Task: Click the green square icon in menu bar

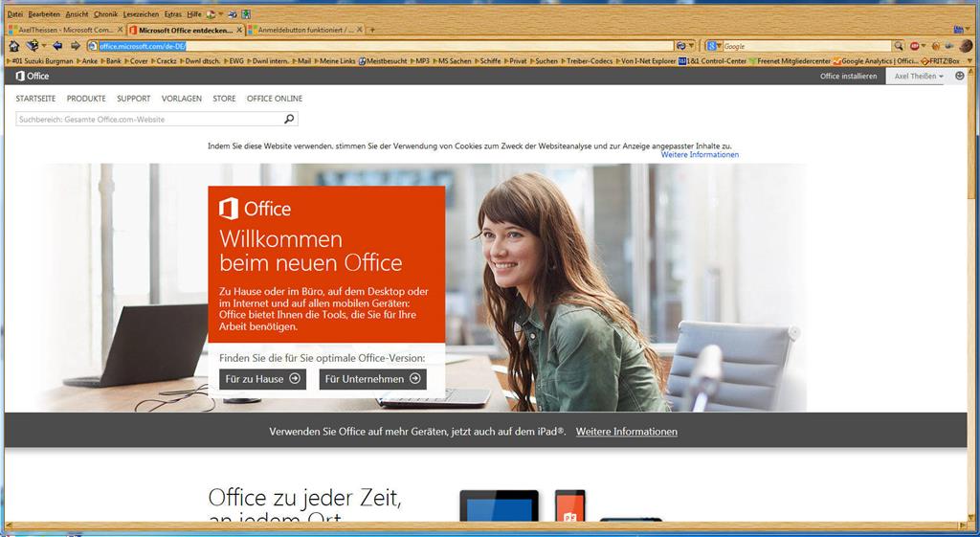Action: tap(246, 13)
